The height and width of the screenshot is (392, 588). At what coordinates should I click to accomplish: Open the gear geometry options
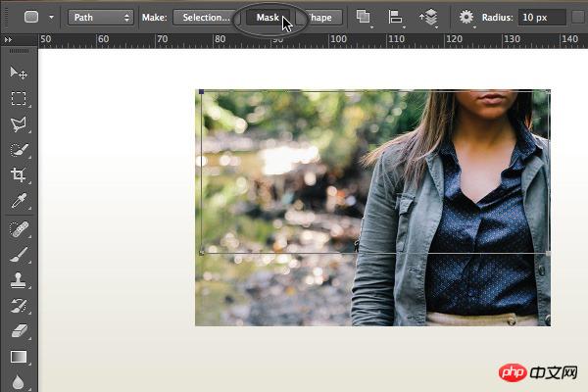pos(466,17)
